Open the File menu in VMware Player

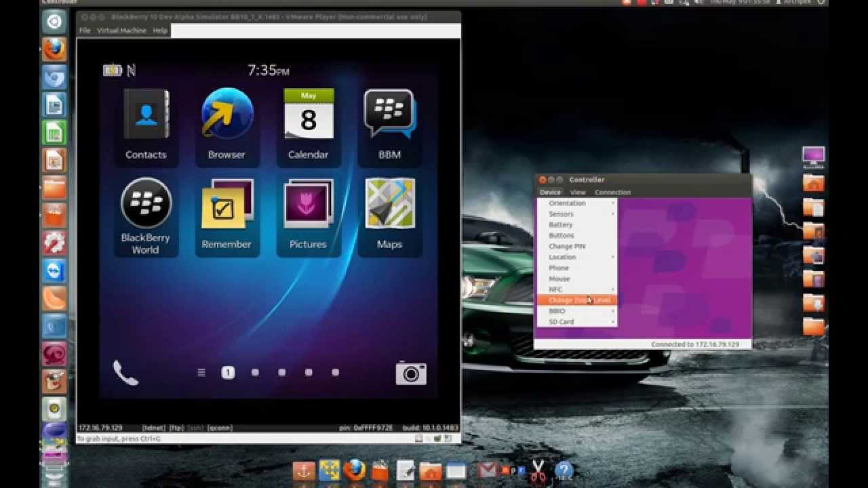(x=85, y=30)
